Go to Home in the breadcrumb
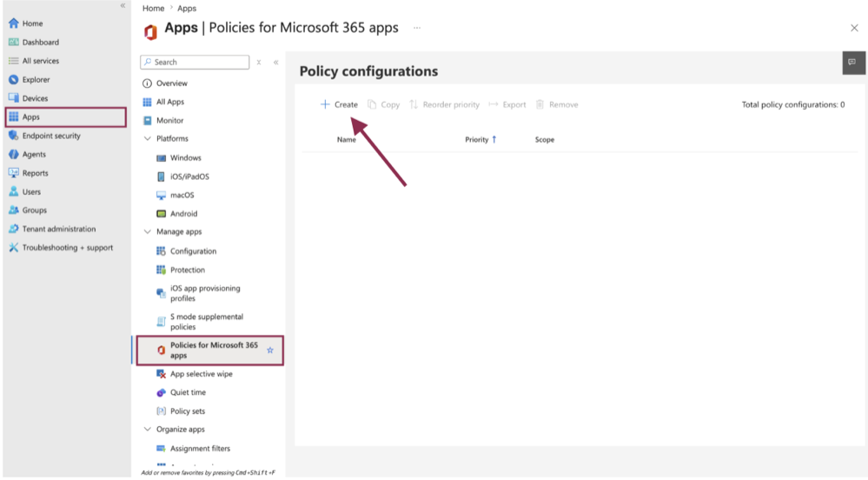This screenshot has width=868, height=480. pyautogui.click(x=153, y=9)
